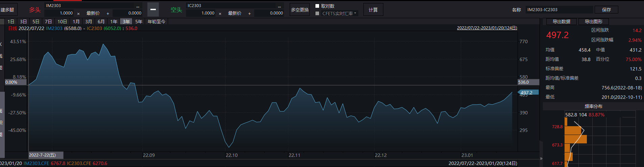The height and width of the screenshot is (167, 644).
Task: Select the 6月 period tab
Action: [101, 22]
